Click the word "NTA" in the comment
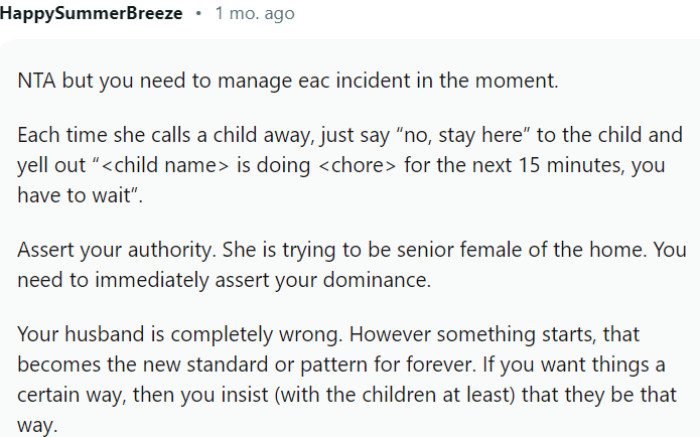 (37, 81)
